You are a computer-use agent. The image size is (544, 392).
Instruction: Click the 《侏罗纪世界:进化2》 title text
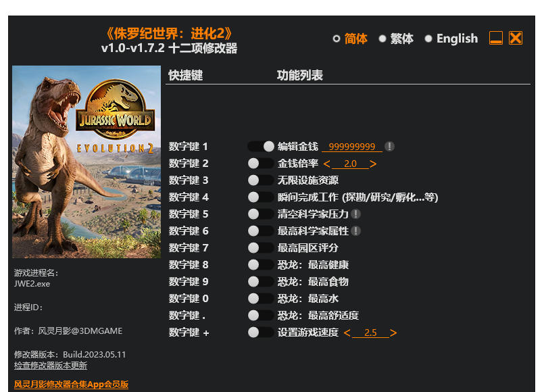coord(169,34)
